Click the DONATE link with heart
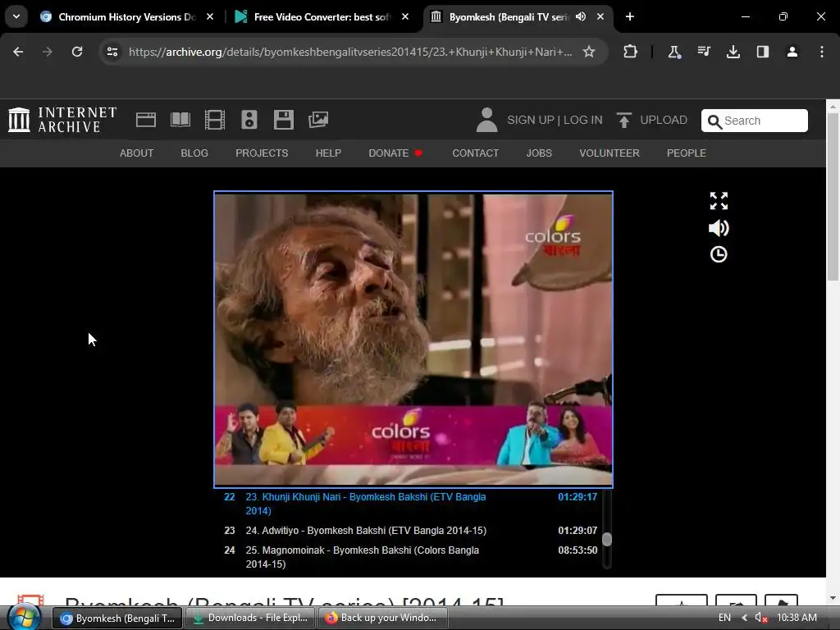The image size is (840, 630). click(395, 153)
